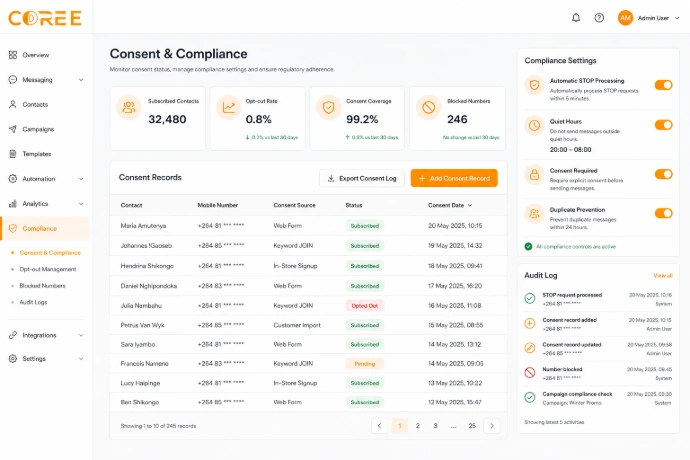690x460 pixels.
Task: Open Blocked Numbers submenu item
Action: point(42,286)
